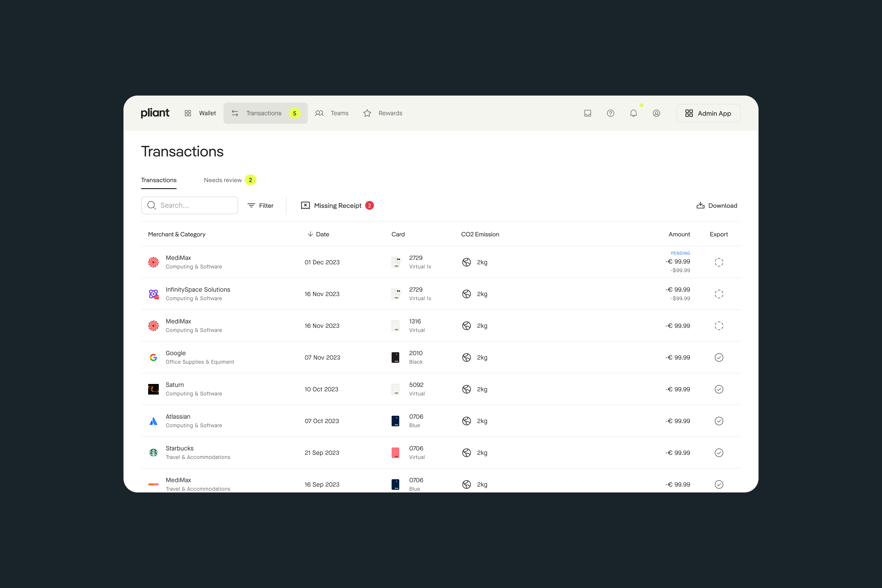Click the black card 2010 thumbnail

coord(395,358)
